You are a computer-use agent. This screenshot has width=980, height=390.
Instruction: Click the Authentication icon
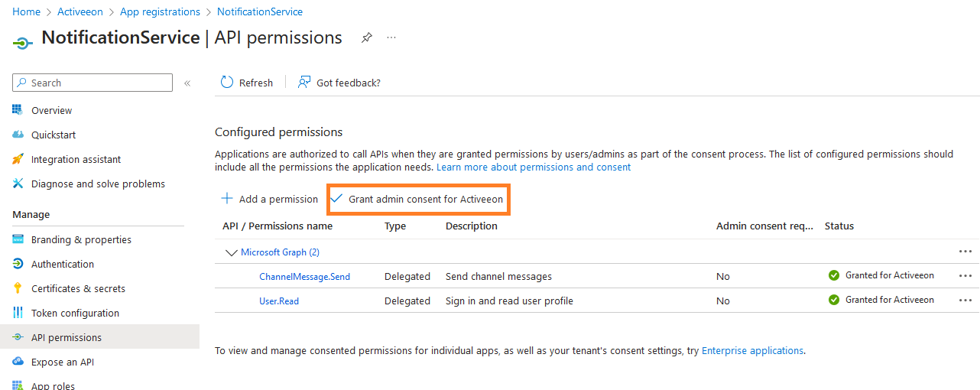[x=18, y=264]
